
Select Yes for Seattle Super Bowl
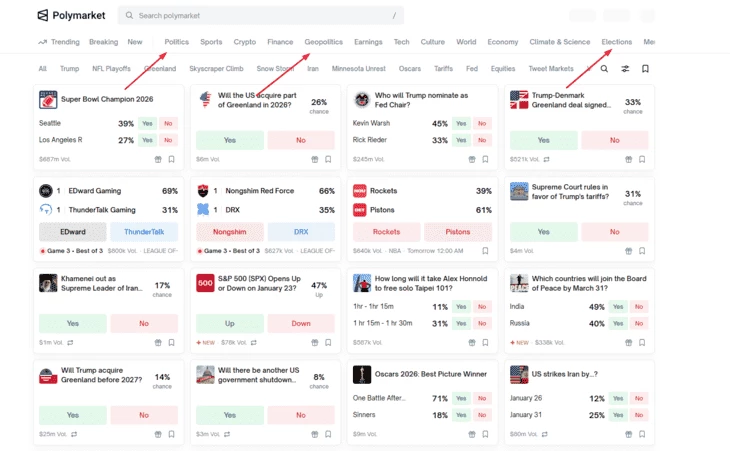point(148,124)
